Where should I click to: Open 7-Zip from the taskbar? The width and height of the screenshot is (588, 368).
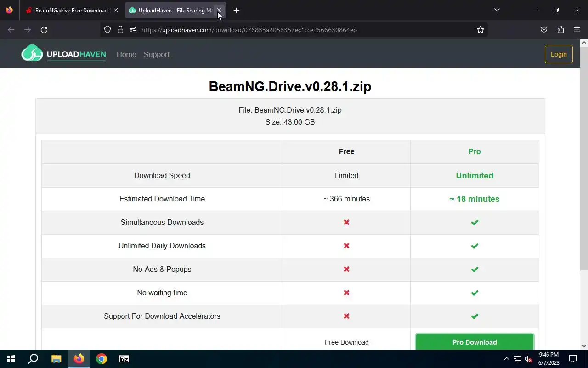pyautogui.click(x=124, y=359)
